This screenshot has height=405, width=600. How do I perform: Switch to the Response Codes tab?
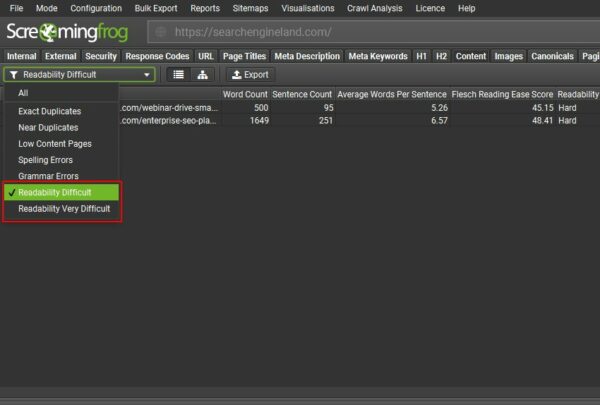(157, 56)
